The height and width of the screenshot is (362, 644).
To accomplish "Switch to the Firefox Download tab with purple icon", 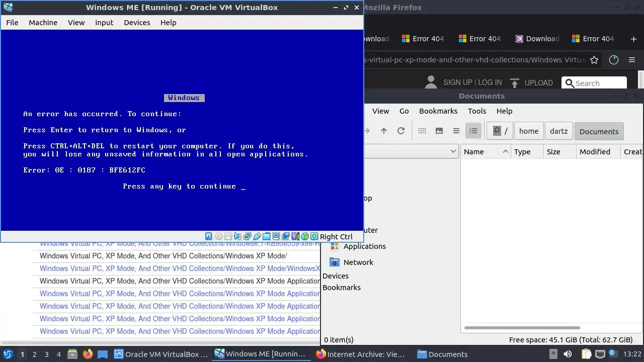I will click(x=537, y=39).
